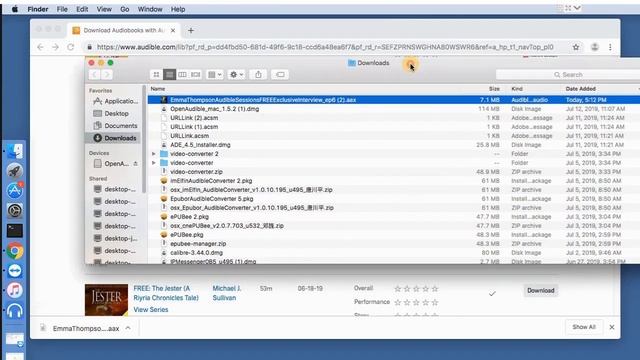Open the Apple menu

pyautogui.click(x=15, y=9)
